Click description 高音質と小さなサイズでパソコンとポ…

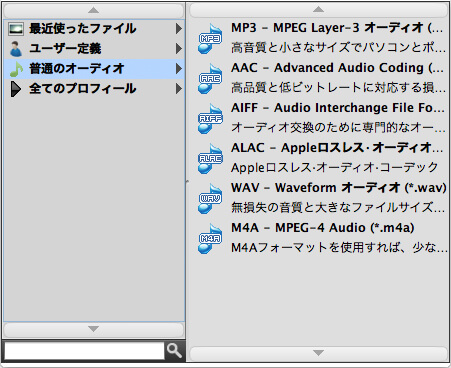338,48
